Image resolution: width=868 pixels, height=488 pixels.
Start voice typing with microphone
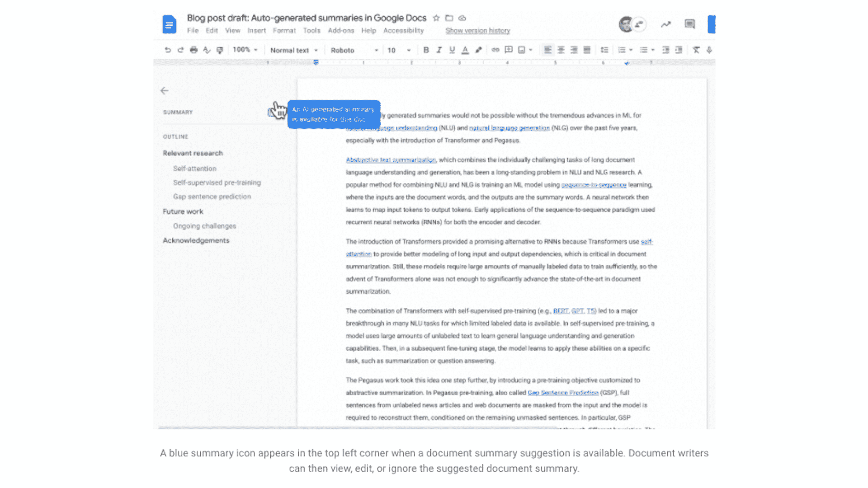709,50
